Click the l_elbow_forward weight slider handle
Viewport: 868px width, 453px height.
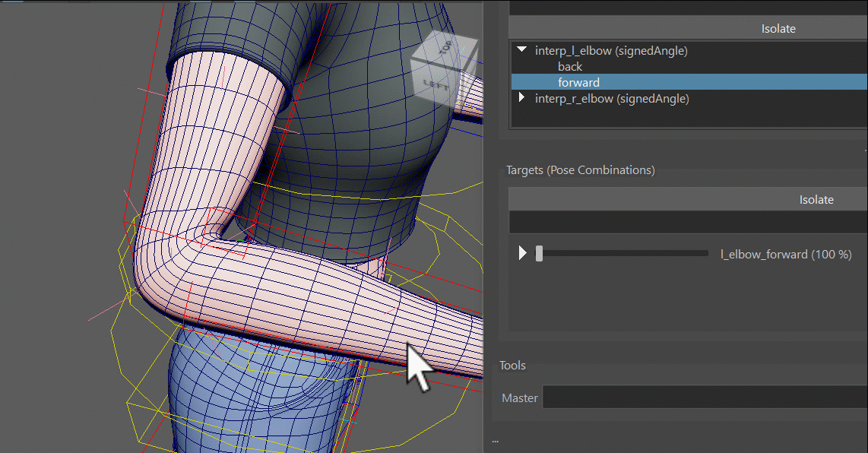tap(539, 254)
